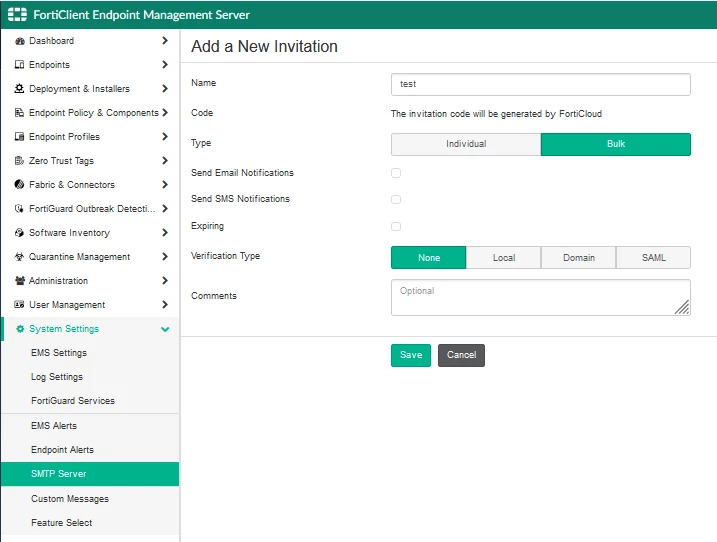Select Individual invitation type

point(466,144)
